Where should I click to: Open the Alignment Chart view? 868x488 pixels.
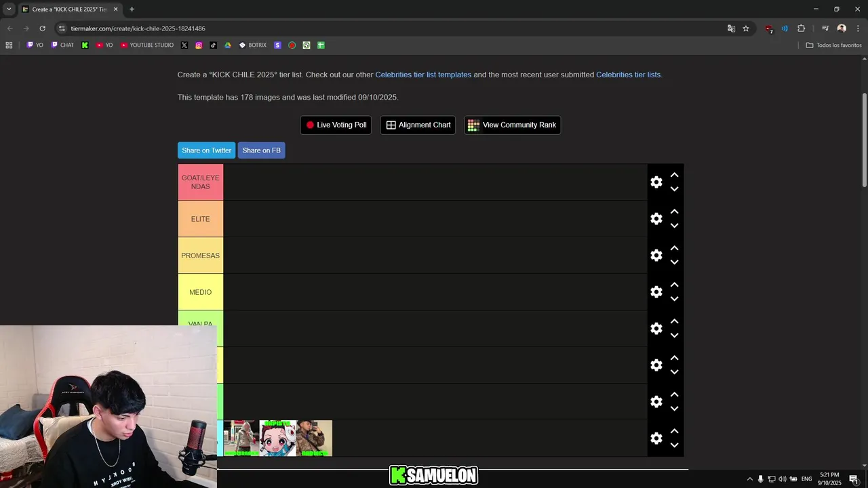pyautogui.click(x=418, y=125)
